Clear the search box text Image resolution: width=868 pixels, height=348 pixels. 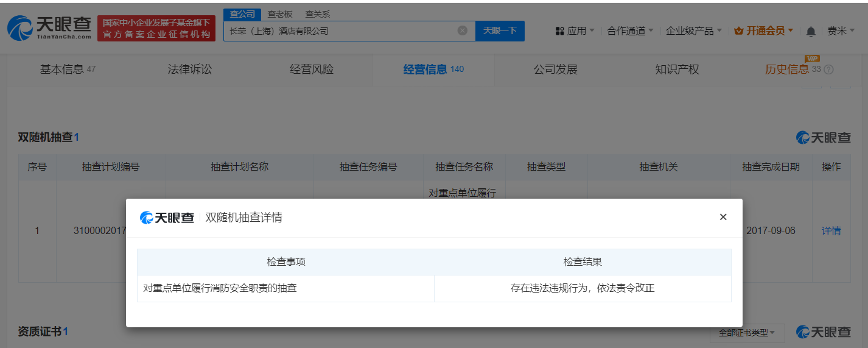tap(462, 30)
